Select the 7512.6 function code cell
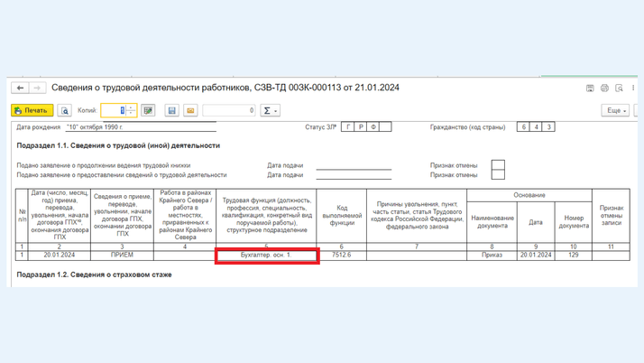Screen dimensions: 644x363 (341, 256)
